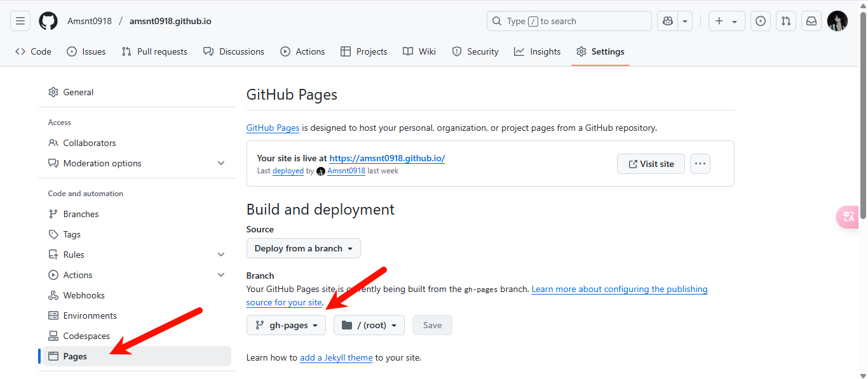Viewport: 868px width, 379px height.
Task: Click the GitHub logo icon
Action: coord(48,21)
